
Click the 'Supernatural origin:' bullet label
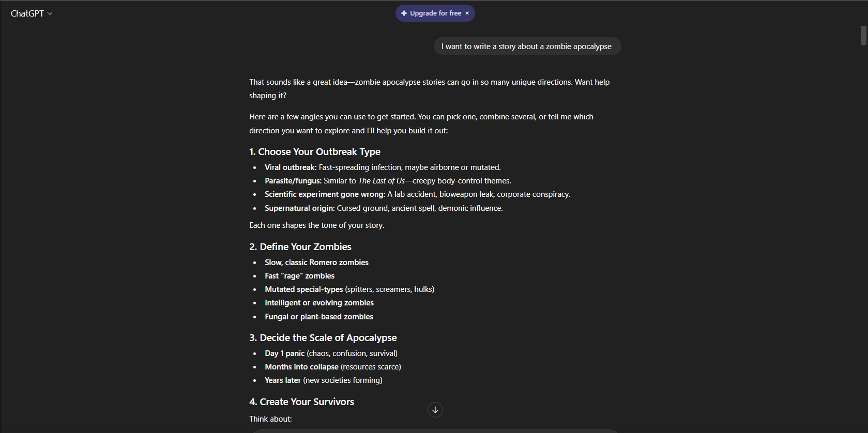(299, 208)
